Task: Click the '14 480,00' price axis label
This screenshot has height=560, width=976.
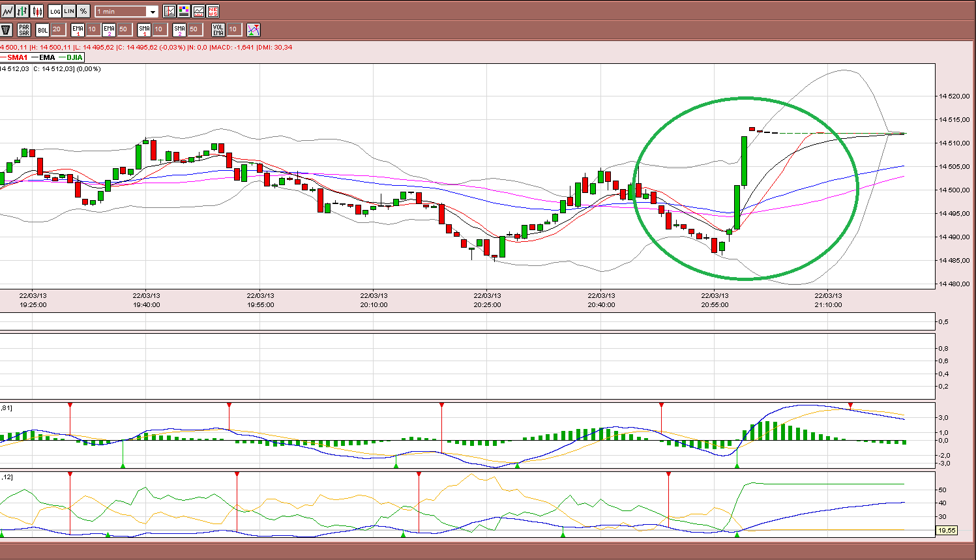Action: click(x=954, y=284)
